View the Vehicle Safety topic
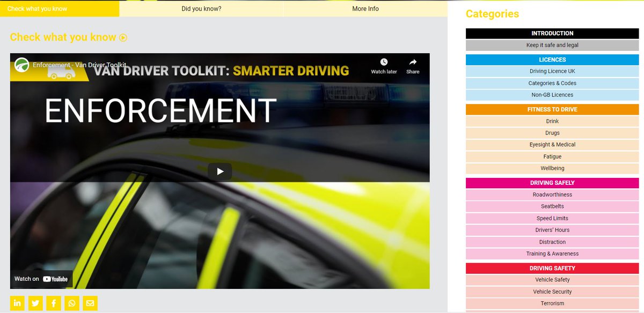The height and width of the screenshot is (313, 644). [x=552, y=280]
